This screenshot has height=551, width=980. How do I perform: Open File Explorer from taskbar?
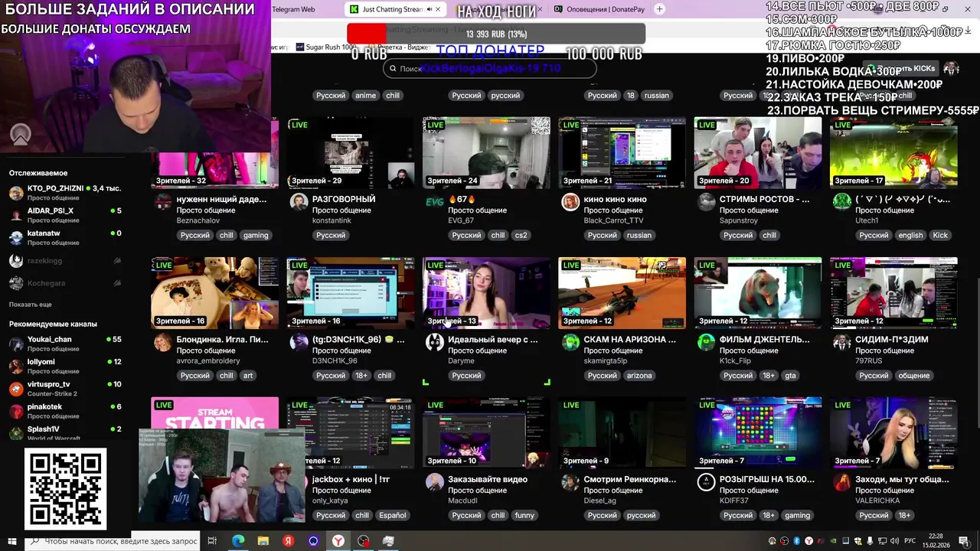[263, 541]
